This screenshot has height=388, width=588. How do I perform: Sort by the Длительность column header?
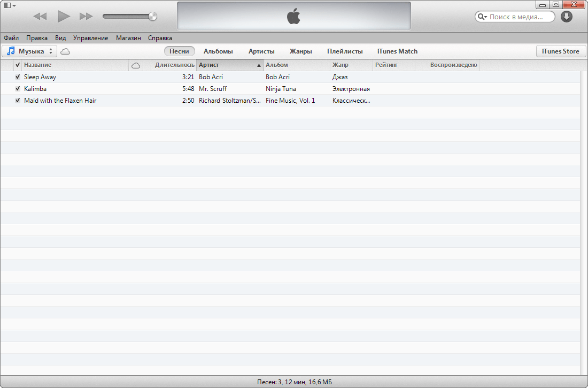click(169, 65)
